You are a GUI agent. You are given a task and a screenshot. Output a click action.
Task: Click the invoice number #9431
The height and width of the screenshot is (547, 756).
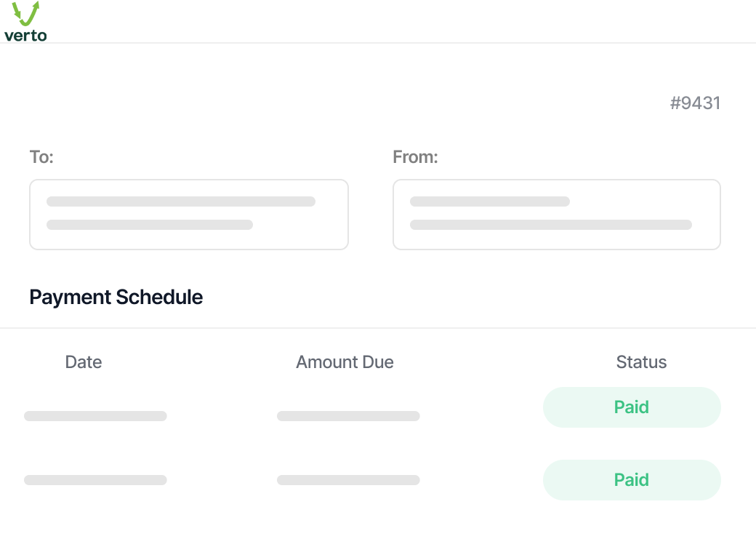(x=695, y=103)
